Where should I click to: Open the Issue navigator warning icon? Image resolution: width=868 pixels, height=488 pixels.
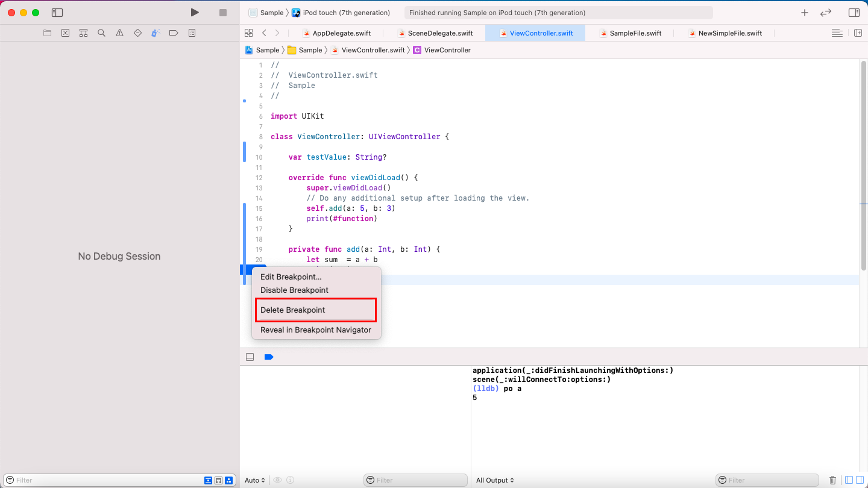(x=119, y=33)
